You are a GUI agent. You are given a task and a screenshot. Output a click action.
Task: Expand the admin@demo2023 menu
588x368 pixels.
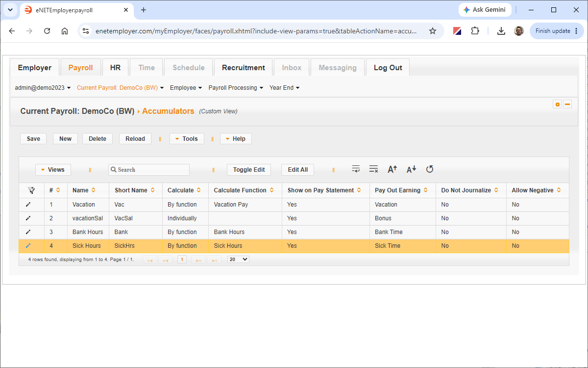[43, 88]
